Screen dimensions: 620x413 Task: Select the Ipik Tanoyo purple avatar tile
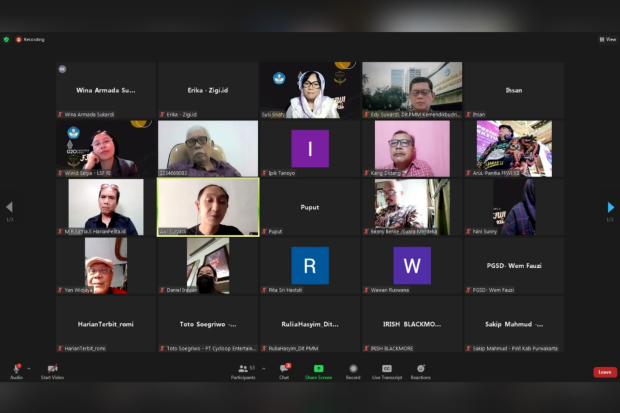click(309, 149)
